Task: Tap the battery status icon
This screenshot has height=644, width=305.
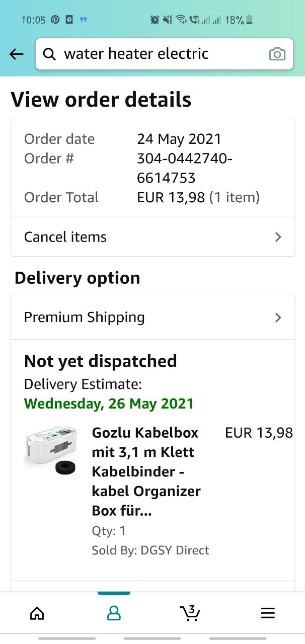Action: pyautogui.click(x=250, y=20)
